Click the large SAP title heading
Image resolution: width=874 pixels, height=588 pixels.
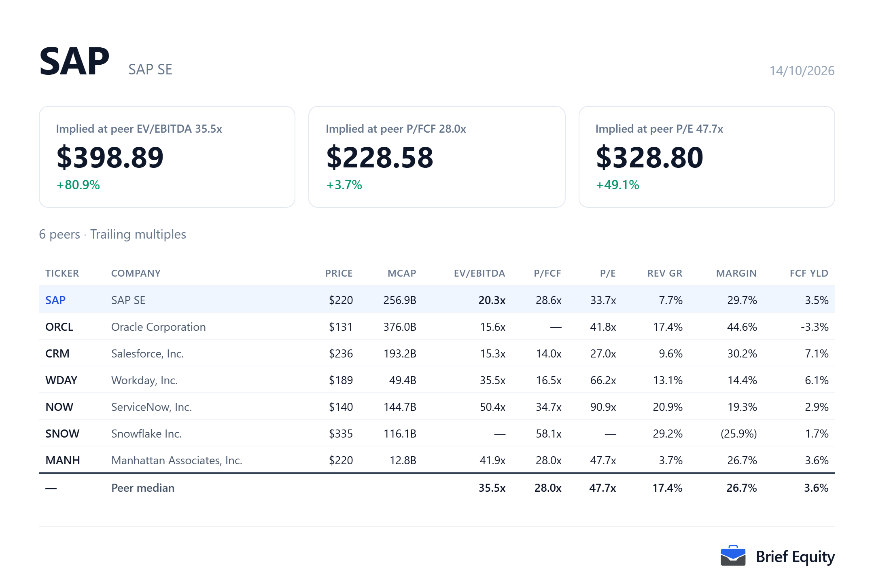[x=74, y=61]
